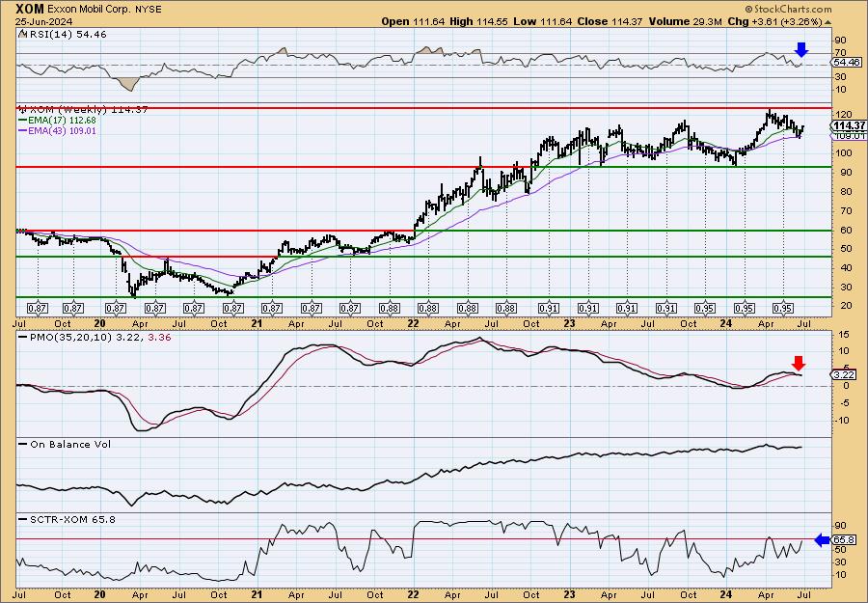Image resolution: width=868 pixels, height=603 pixels.
Task: Click the PMO(35,20,10) 3.22 indicator label
Action: [86, 337]
